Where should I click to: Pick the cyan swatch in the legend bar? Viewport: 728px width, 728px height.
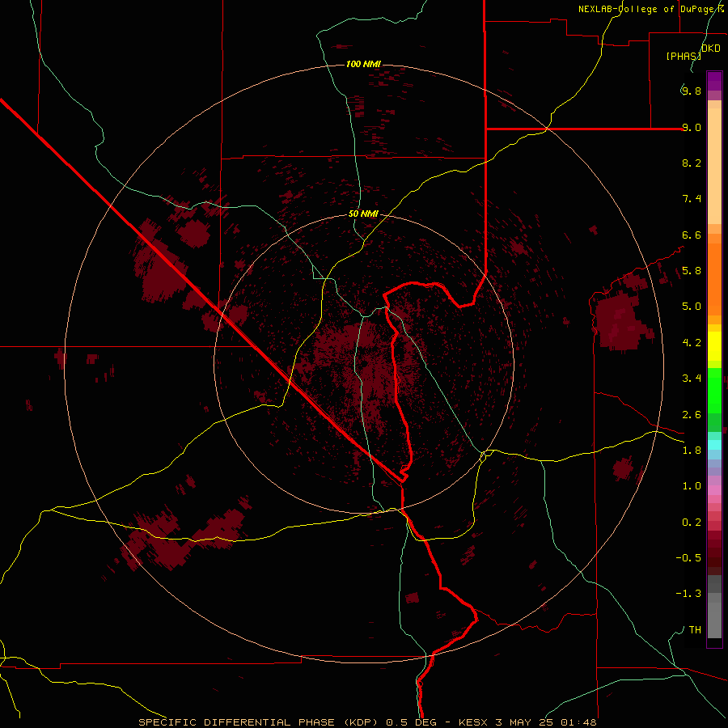714,445
